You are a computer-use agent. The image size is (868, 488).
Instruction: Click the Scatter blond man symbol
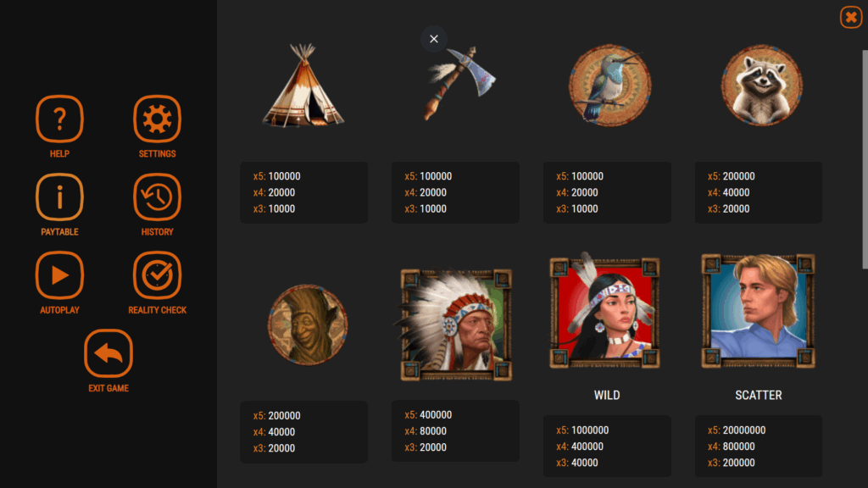tap(759, 311)
